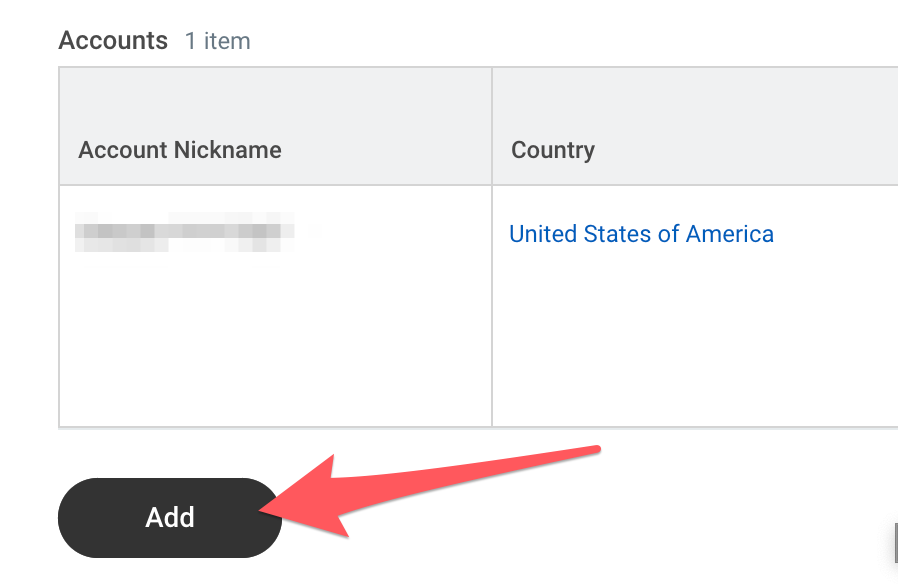Select the row divider under the headers
Screen dimensions: 898x588
point(400,184)
